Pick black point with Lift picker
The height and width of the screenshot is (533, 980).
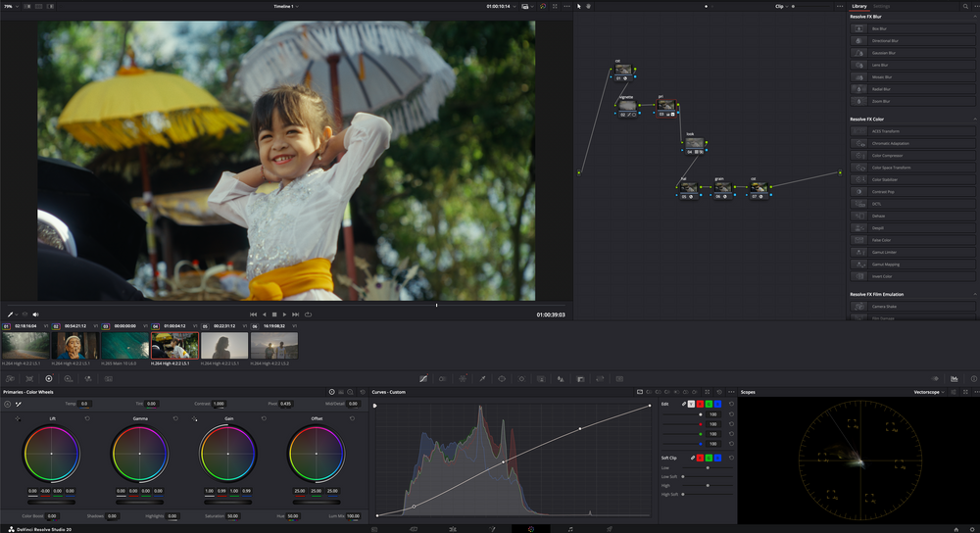tap(18, 418)
